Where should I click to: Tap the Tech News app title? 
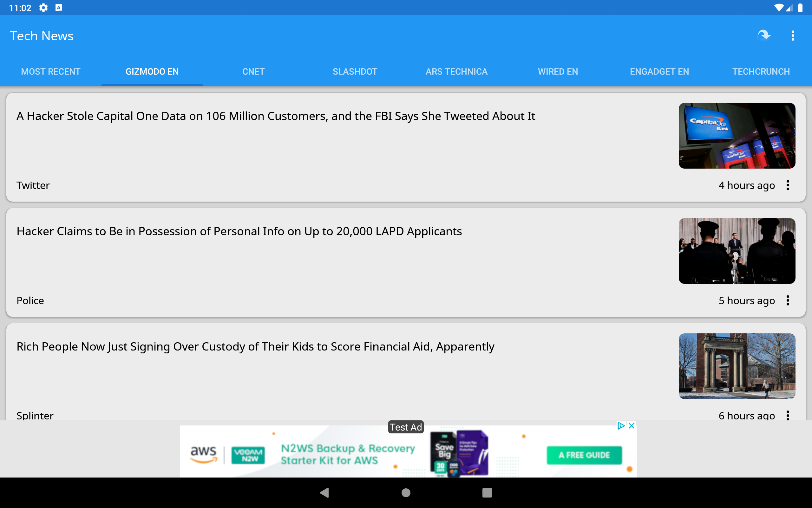pyautogui.click(x=42, y=36)
